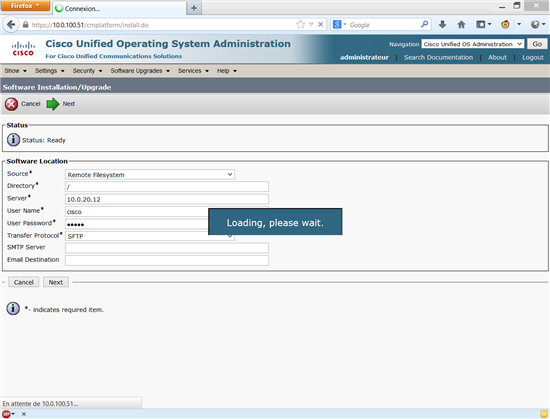Expand the dropdown arrow beside the monkey icon
The width and height of the screenshot is (550, 419).
[x=519, y=24]
